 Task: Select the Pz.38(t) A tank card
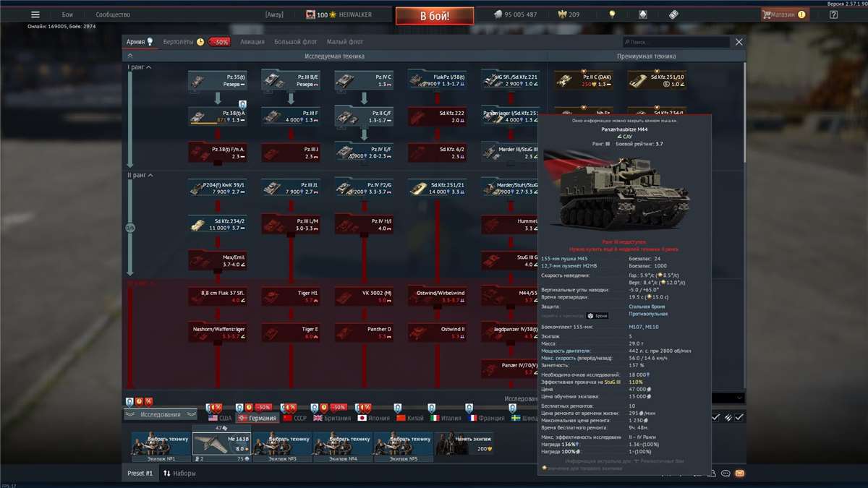pyautogui.click(x=218, y=116)
